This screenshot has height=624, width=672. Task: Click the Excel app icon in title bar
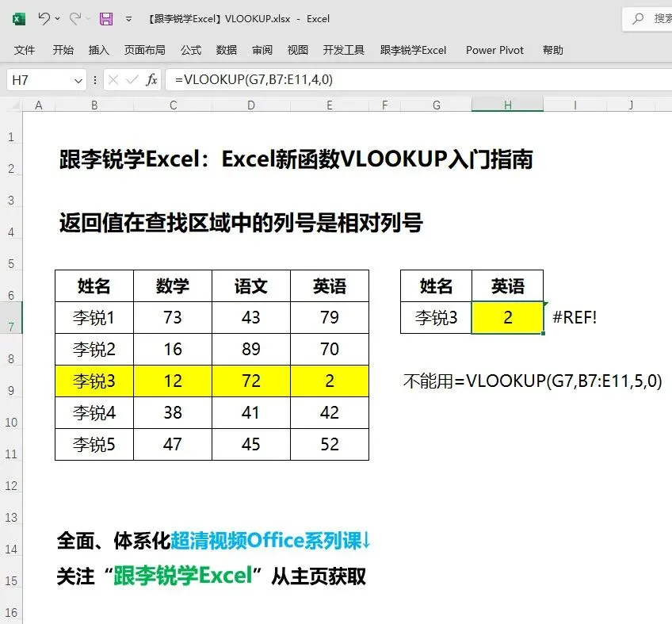[x=18, y=19]
